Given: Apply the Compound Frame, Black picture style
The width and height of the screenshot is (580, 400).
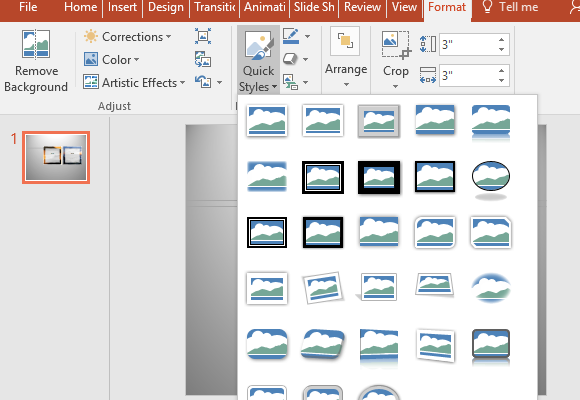Looking at the screenshot, I should 267,232.
